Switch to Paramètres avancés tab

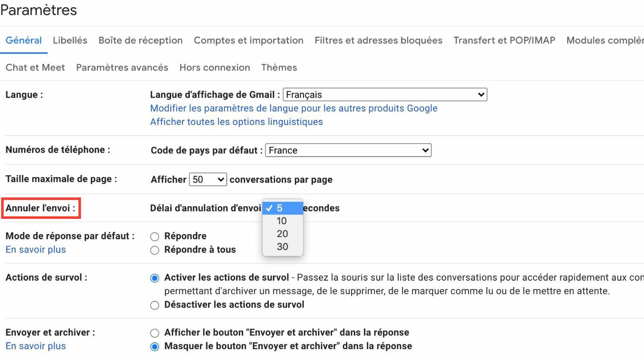tap(122, 67)
